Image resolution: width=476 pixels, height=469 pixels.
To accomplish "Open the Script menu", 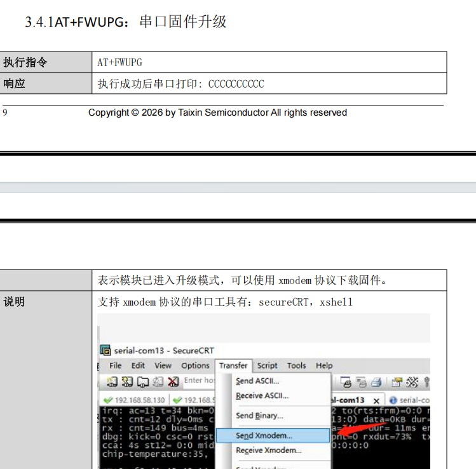I will pyautogui.click(x=267, y=365).
